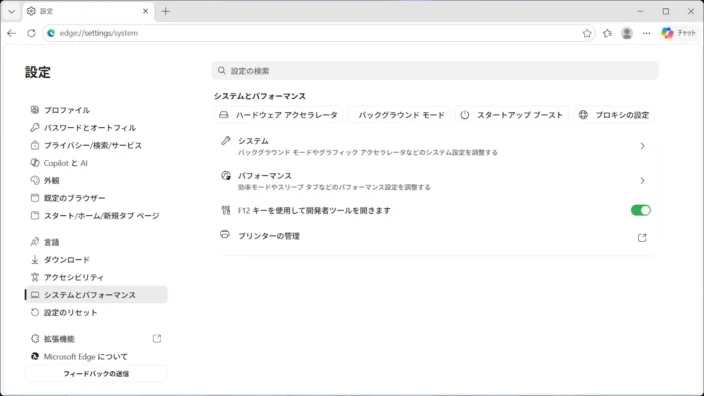This screenshot has height=396, width=704.
Task: Open プリンターの管理 external link icon
Action: (x=642, y=238)
